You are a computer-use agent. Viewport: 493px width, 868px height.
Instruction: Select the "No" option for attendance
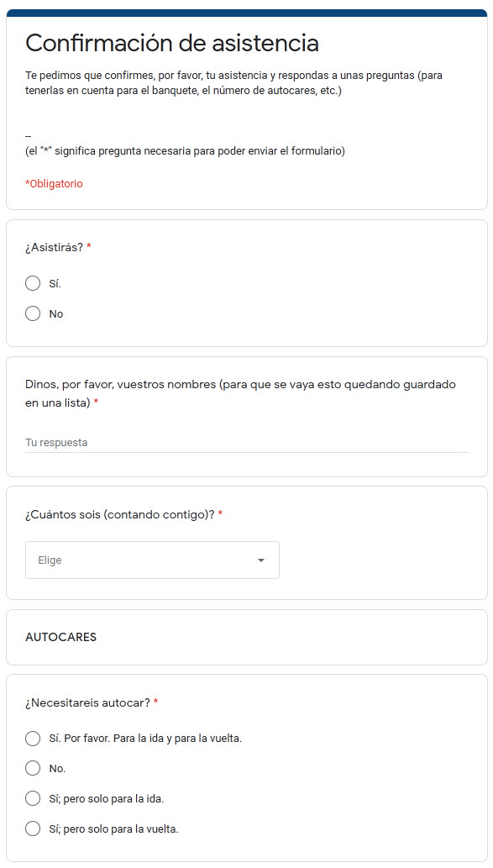coord(33,313)
